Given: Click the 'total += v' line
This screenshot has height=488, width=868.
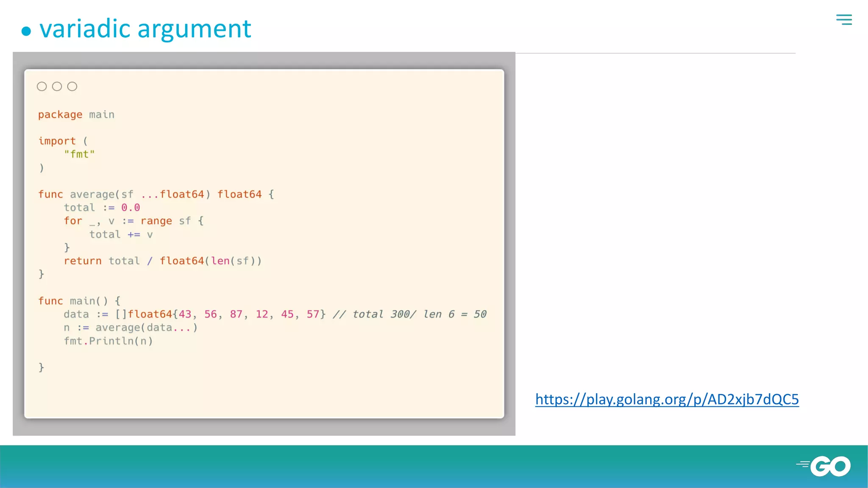Looking at the screenshot, I should 121,234.
